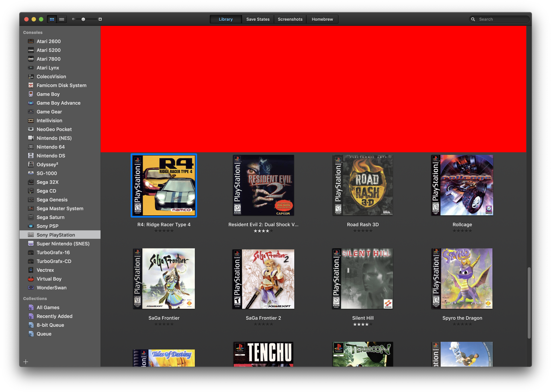Select Rollcage cover art
The width and height of the screenshot is (551, 392).
tap(462, 185)
